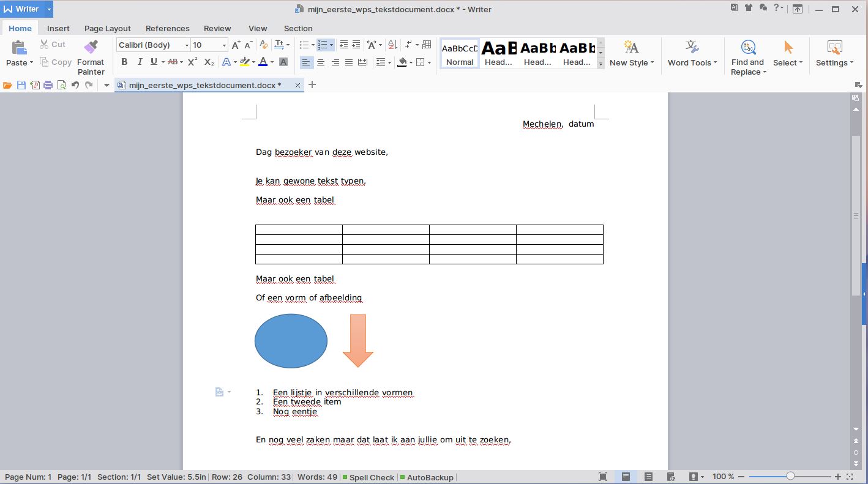
Task: Redo the last undone action
Action: [x=89, y=85]
